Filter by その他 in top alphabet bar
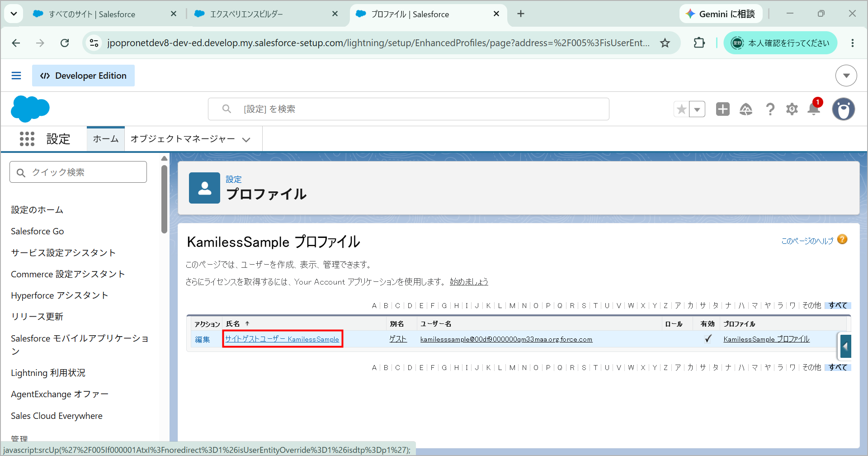This screenshot has height=456, width=868. click(x=811, y=305)
